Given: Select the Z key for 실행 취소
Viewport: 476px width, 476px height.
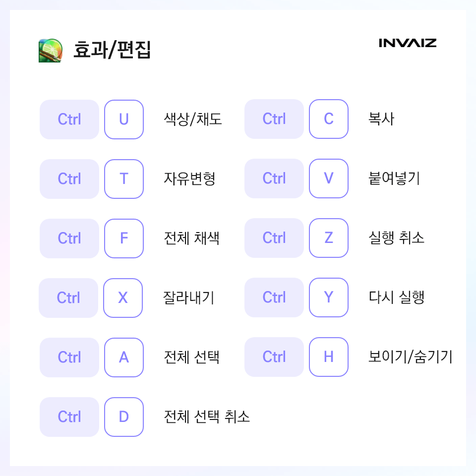Looking at the screenshot, I should tap(329, 238).
